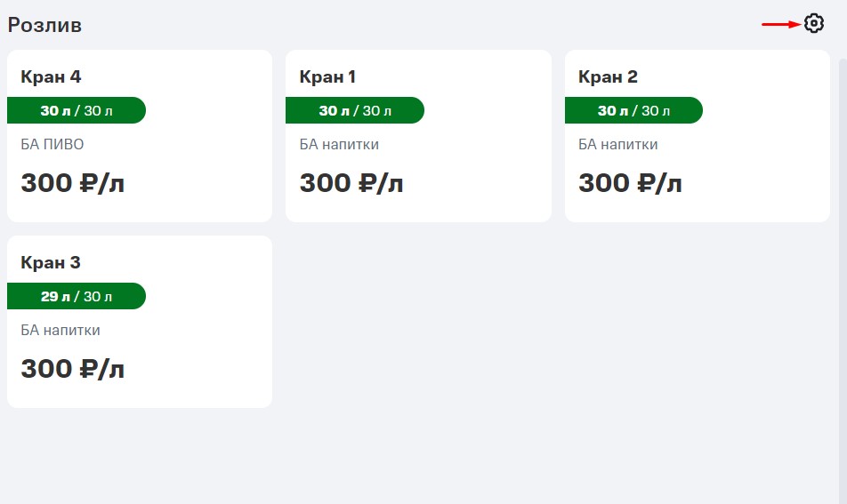This screenshot has width=847, height=504.
Task: Click the 300 ₽/л price on Кран 2
Action: click(630, 183)
